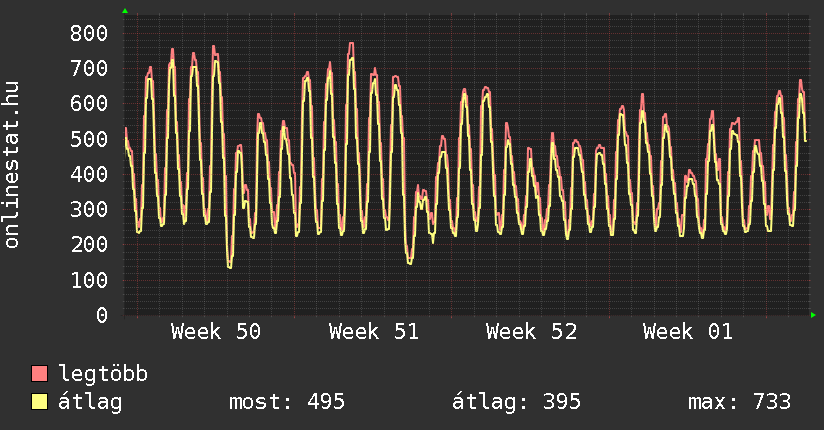This screenshot has height=430, width=824.
Task: Click the Week 51 axis label
Action: click(373, 332)
